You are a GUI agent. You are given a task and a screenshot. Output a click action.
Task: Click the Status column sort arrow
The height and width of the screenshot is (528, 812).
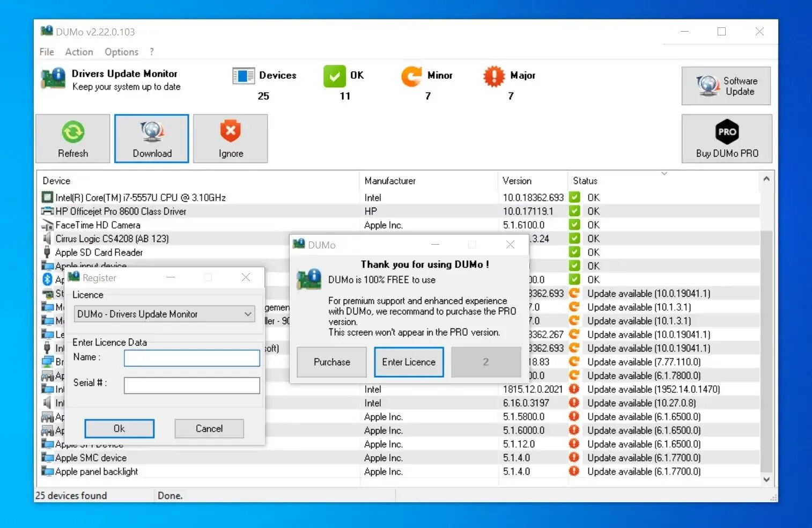[664, 173]
